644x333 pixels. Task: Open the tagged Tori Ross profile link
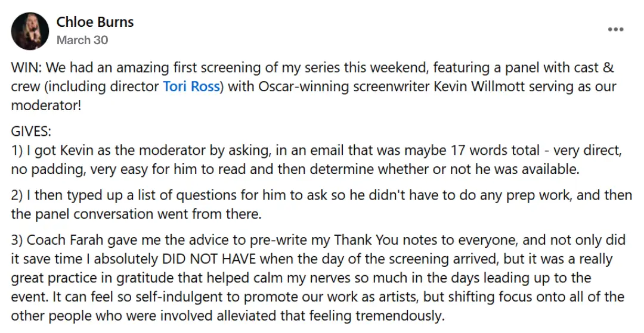tap(191, 86)
